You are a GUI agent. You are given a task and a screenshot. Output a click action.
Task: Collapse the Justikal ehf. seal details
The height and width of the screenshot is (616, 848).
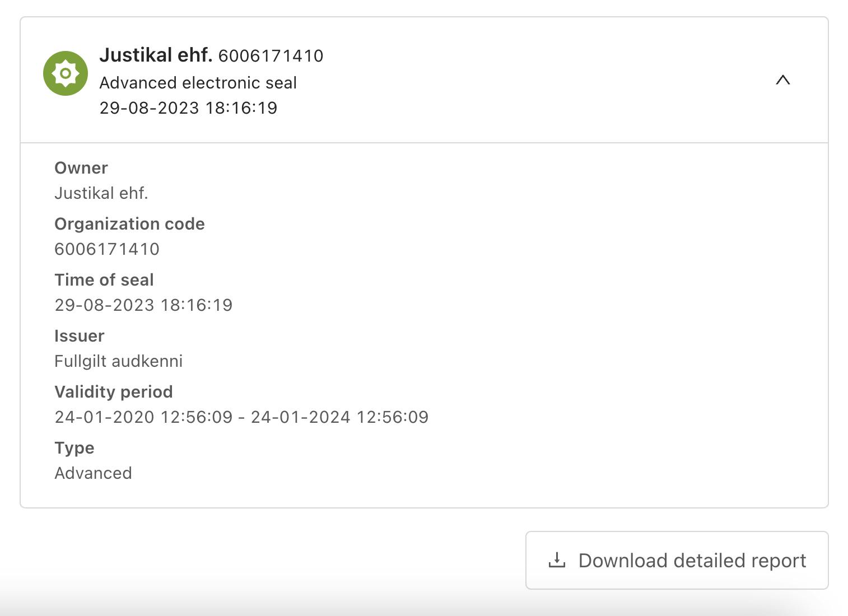point(782,80)
